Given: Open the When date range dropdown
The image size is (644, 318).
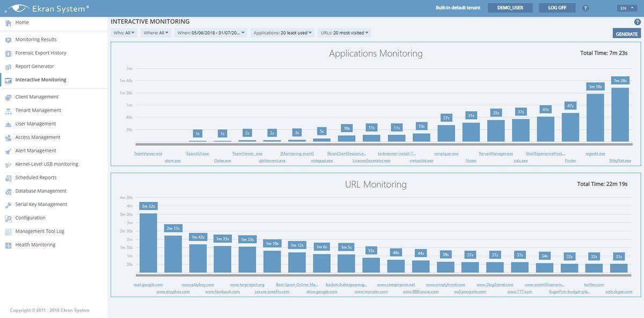Looking at the screenshot, I should tap(211, 33).
